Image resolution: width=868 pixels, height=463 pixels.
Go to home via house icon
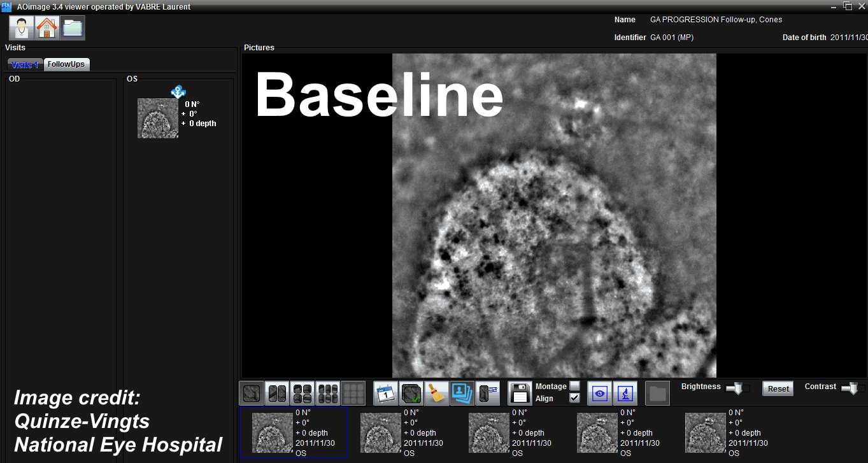pos(47,28)
